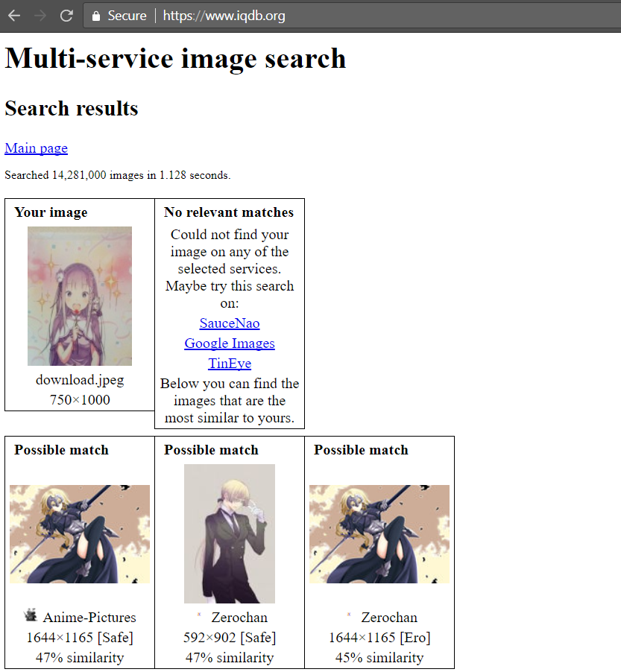
Task: Click your uploaded download.jpeg thumbnail
Action: (80, 297)
